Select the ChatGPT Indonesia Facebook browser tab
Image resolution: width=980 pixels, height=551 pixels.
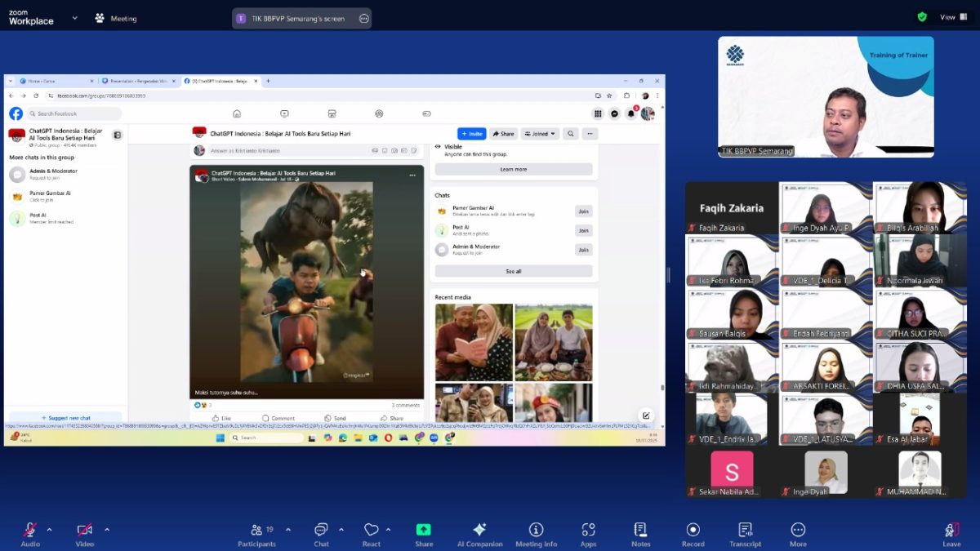pos(220,81)
